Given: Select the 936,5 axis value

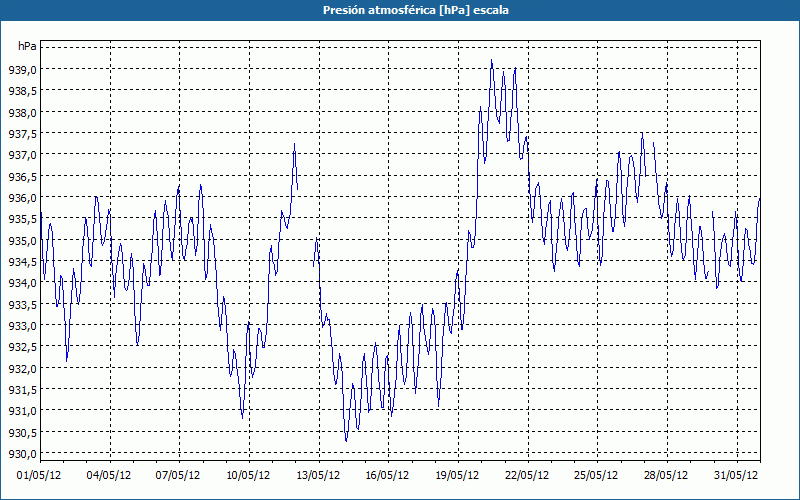Looking at the screenshot, I should pos(22,176).
